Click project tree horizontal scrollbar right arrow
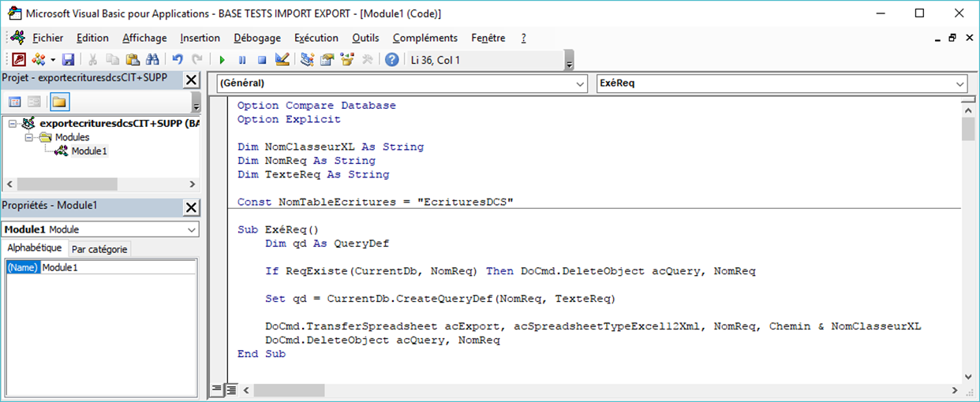980x402 pixels. click(192, 184)
